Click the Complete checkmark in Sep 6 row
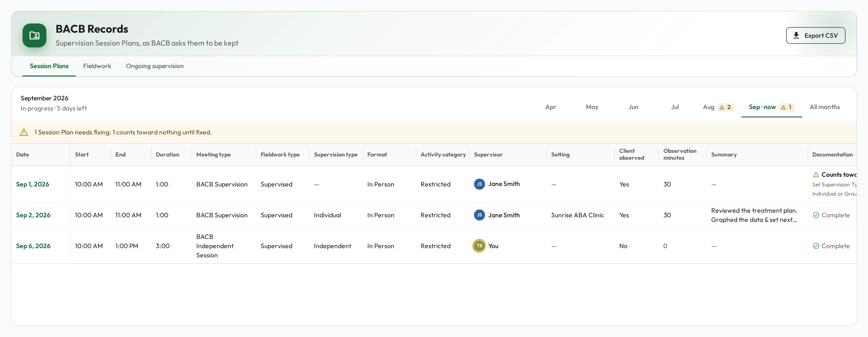The width and height of the screenshot is (868, 337). coord(816,246)
